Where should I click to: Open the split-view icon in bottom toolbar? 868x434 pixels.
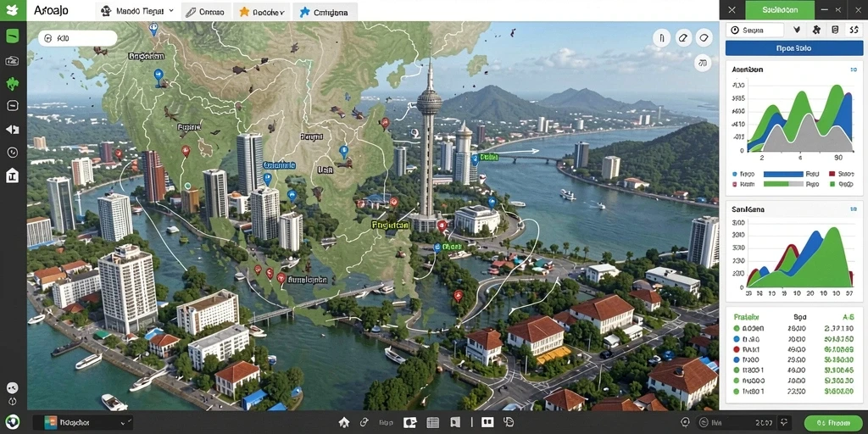tap(487, 422)
